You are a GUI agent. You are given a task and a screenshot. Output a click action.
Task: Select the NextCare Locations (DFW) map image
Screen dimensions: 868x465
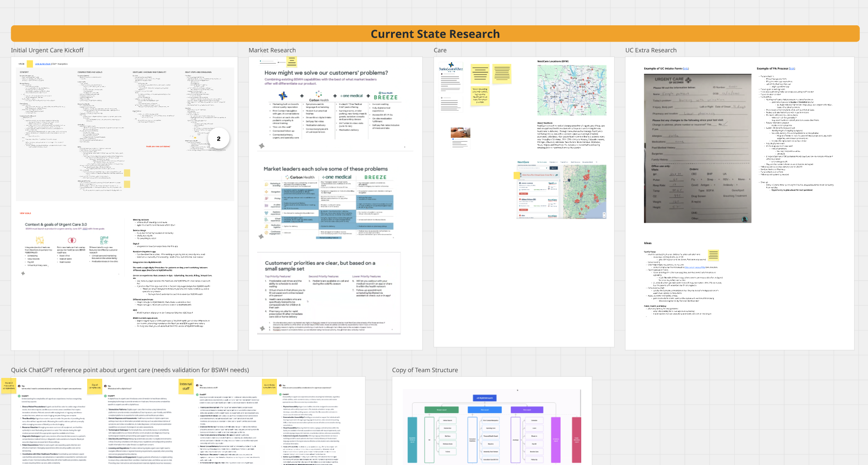tap(572, 89)
